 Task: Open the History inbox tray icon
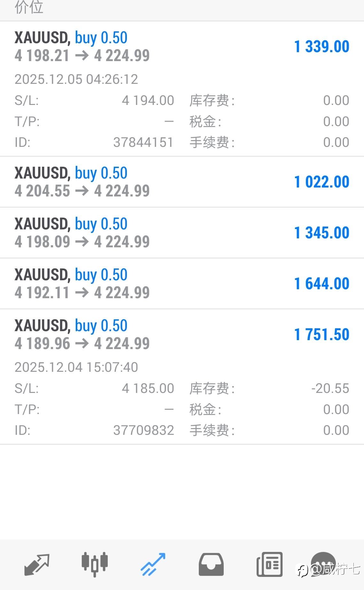point(211,564)
